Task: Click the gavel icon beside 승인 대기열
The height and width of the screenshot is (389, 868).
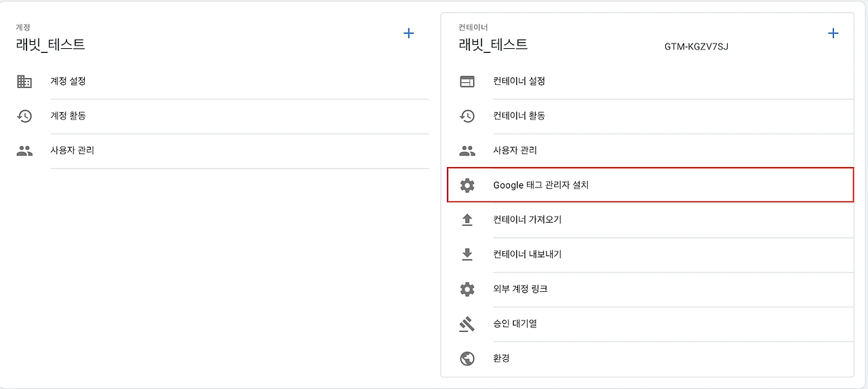Action: click(467, 324)
